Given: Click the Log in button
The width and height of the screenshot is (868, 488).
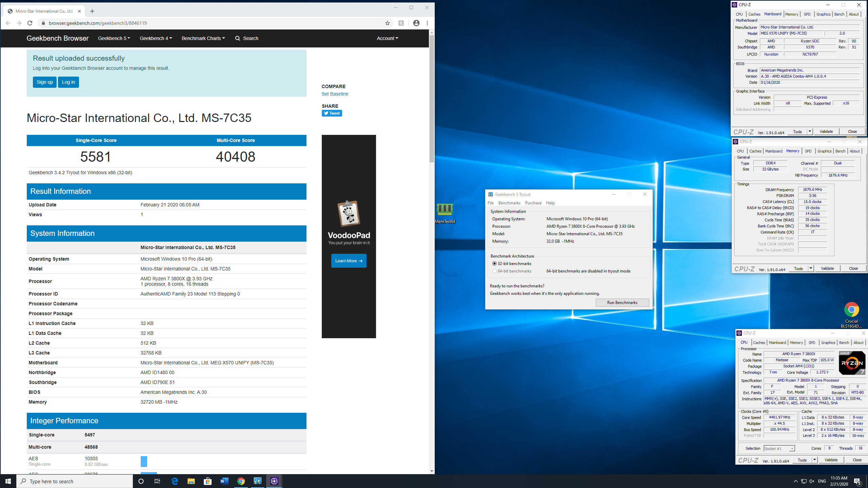Looking at the screenshot, I should click(68, 82).
